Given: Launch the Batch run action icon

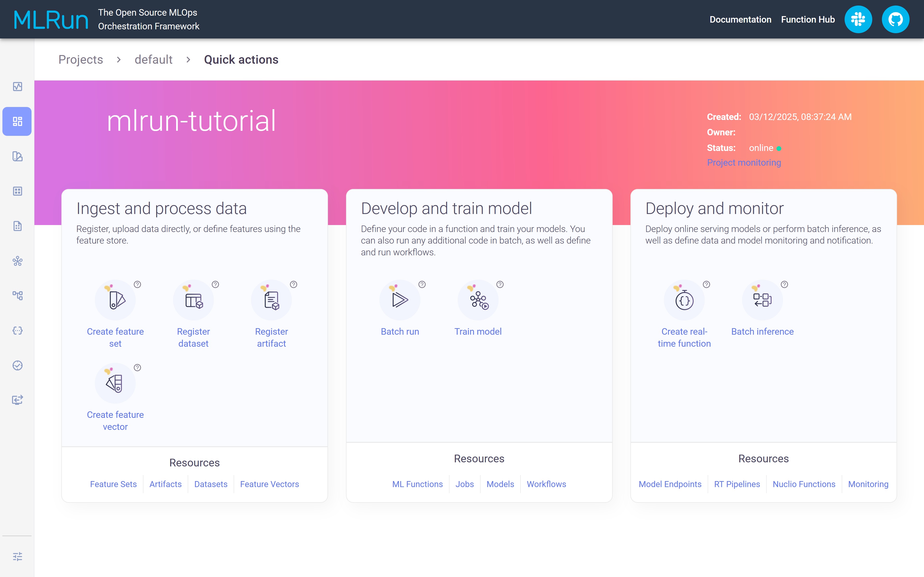Looking at the screenshot, I should [x=400, y=300].
